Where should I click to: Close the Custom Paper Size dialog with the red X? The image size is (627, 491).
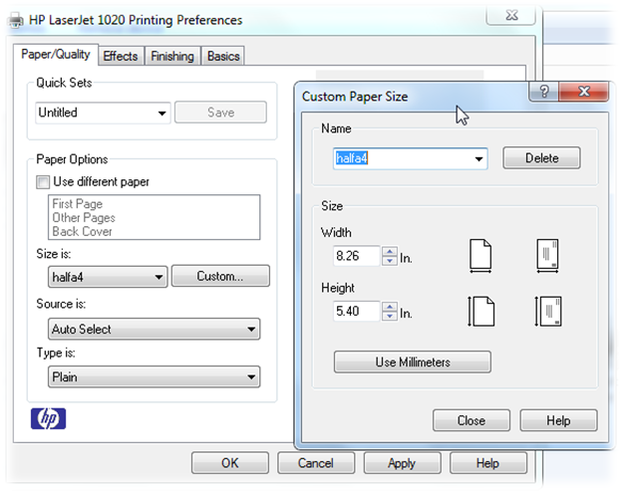584,92
